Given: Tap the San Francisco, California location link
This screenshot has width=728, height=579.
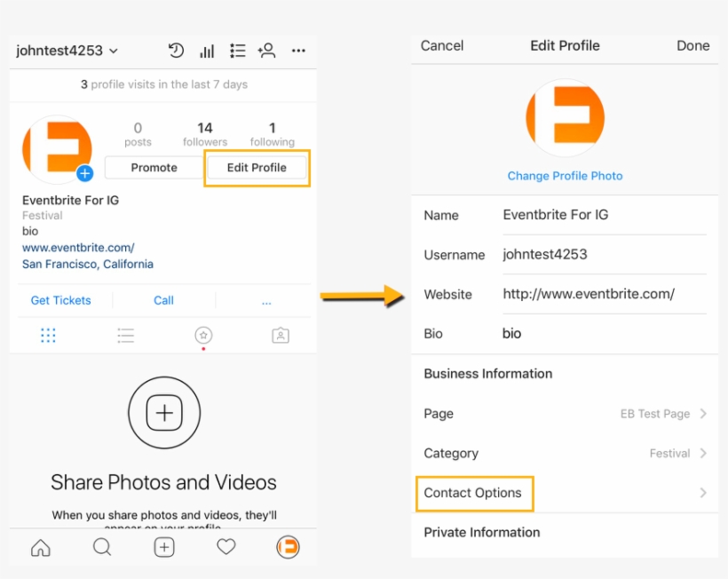Looking at the screenshot, I should pyautogui.click(x=88, y=265).
